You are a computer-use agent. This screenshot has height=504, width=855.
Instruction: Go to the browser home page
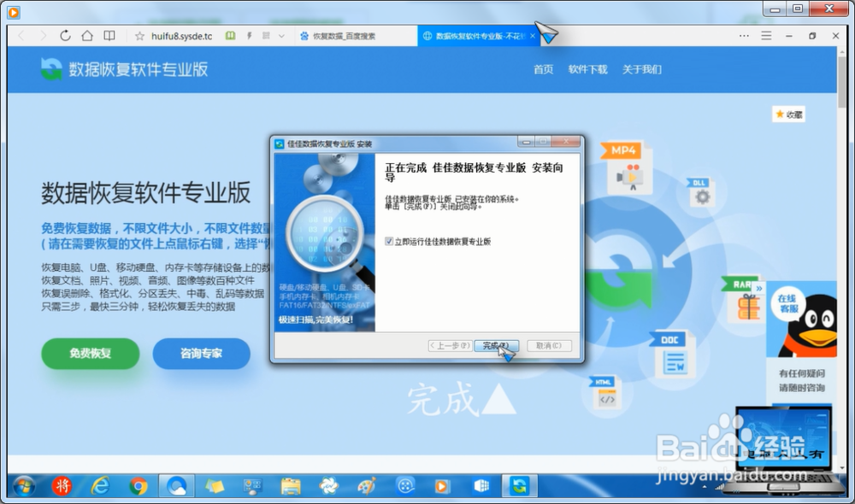tap(87, 36)
